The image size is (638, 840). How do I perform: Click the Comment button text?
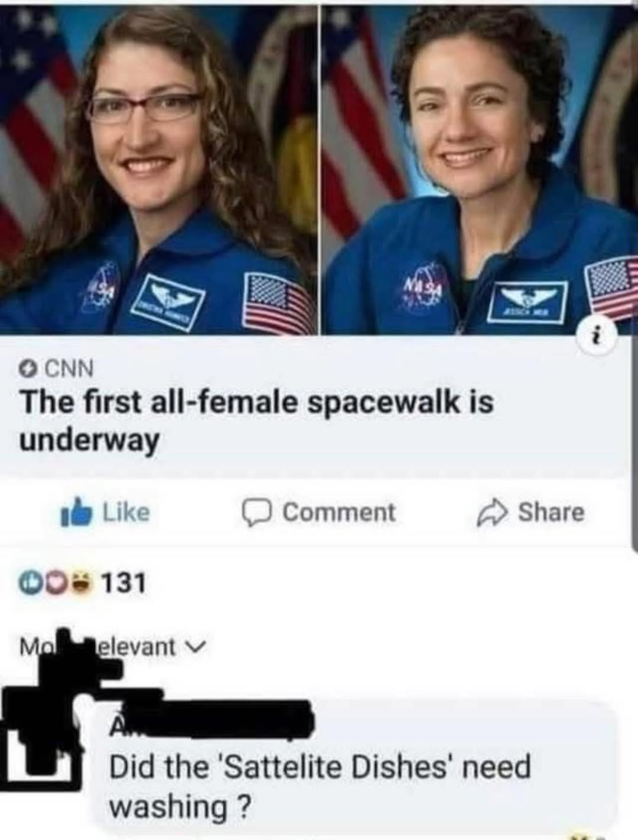tap(340, 512)
